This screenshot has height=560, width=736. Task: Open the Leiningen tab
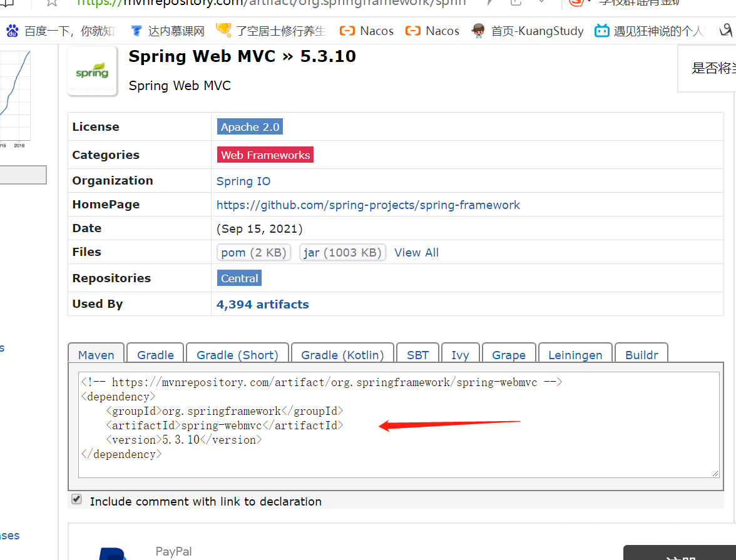tap(576, 355)
